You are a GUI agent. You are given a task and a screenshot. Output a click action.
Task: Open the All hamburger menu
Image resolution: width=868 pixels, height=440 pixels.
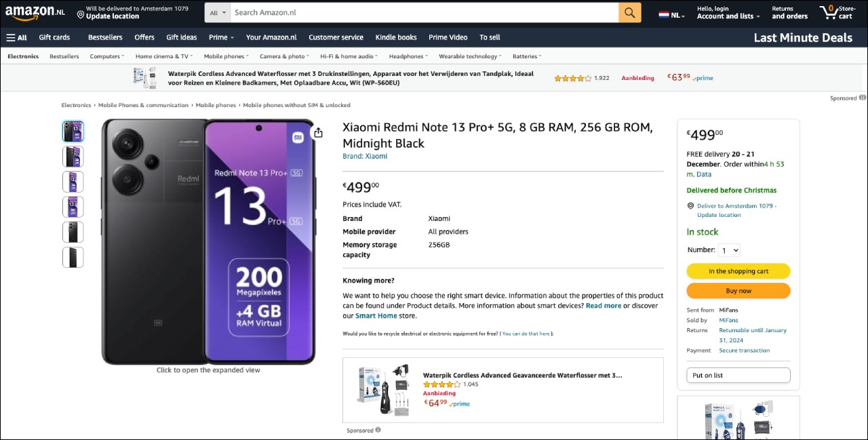click(15, 37)
